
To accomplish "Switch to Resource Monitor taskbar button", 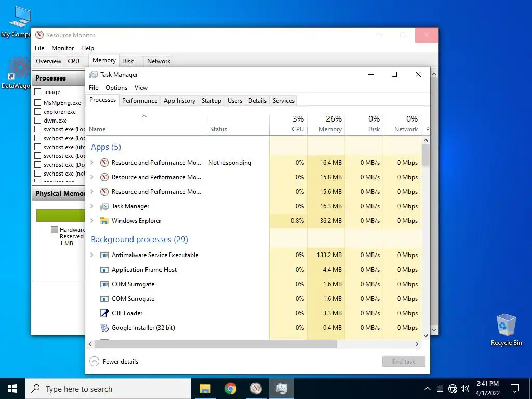I will point(256,389).
